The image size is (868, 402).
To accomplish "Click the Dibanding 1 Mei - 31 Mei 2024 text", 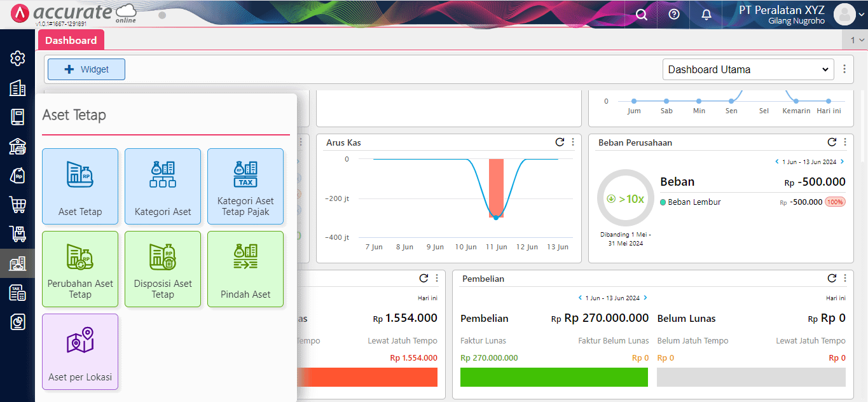I will point(626,239).
